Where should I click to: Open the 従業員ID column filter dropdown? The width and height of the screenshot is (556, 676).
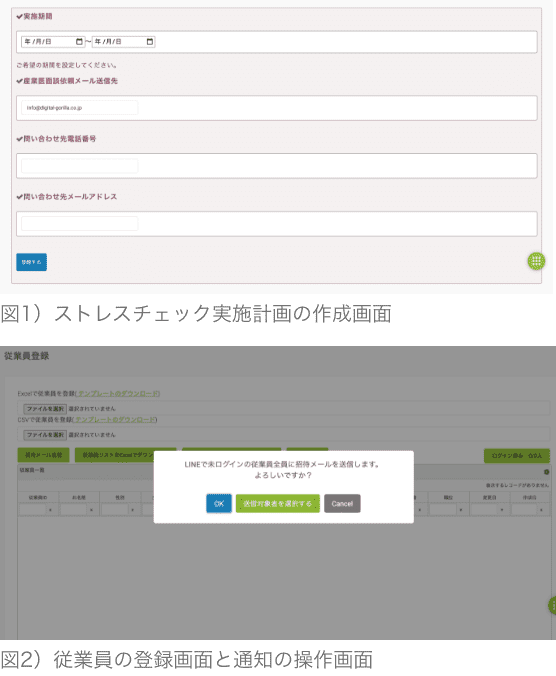(x=50, y=510)
